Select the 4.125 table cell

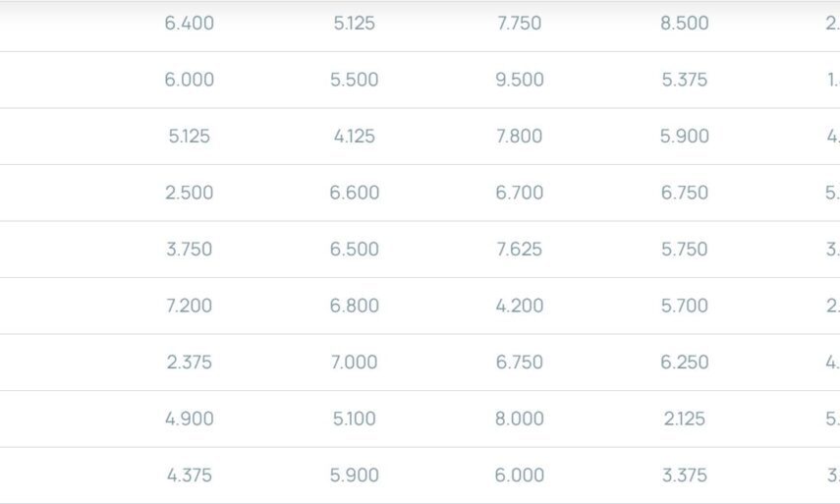[x=354, y=137]
